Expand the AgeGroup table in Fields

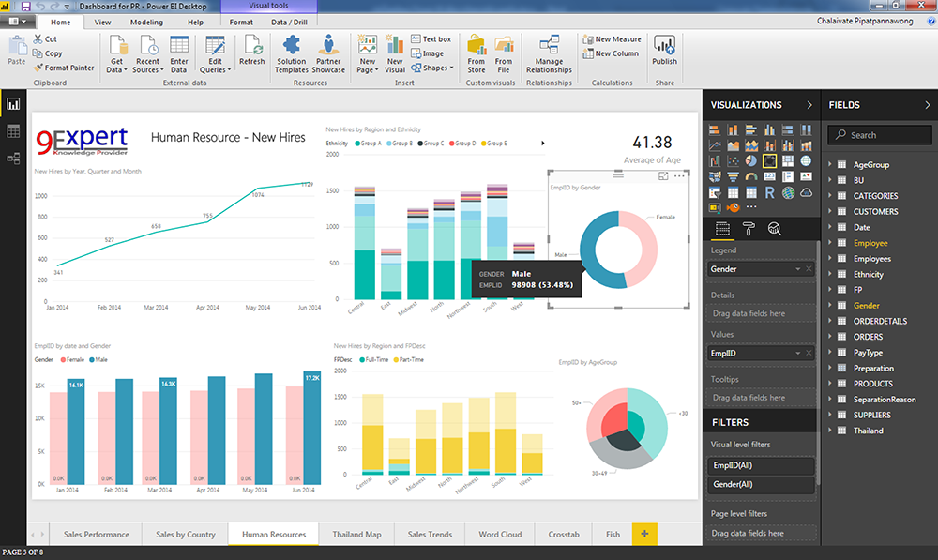coord(830,164)
